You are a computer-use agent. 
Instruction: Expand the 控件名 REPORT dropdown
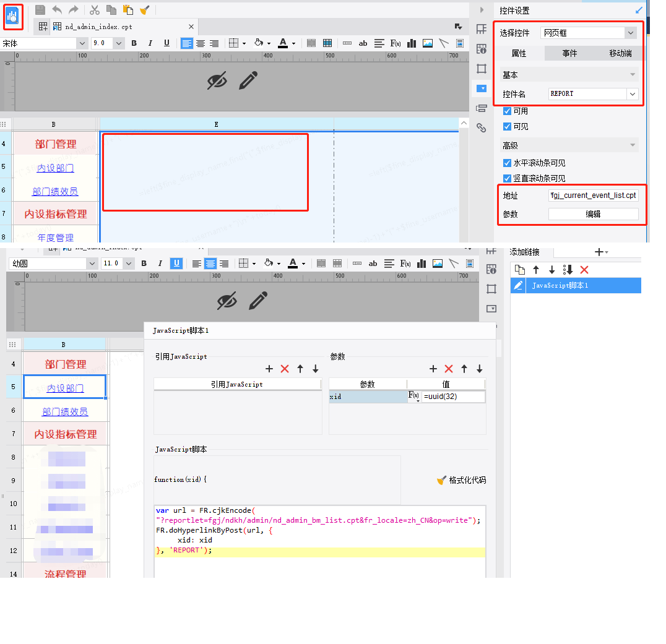tap(632, 94)
